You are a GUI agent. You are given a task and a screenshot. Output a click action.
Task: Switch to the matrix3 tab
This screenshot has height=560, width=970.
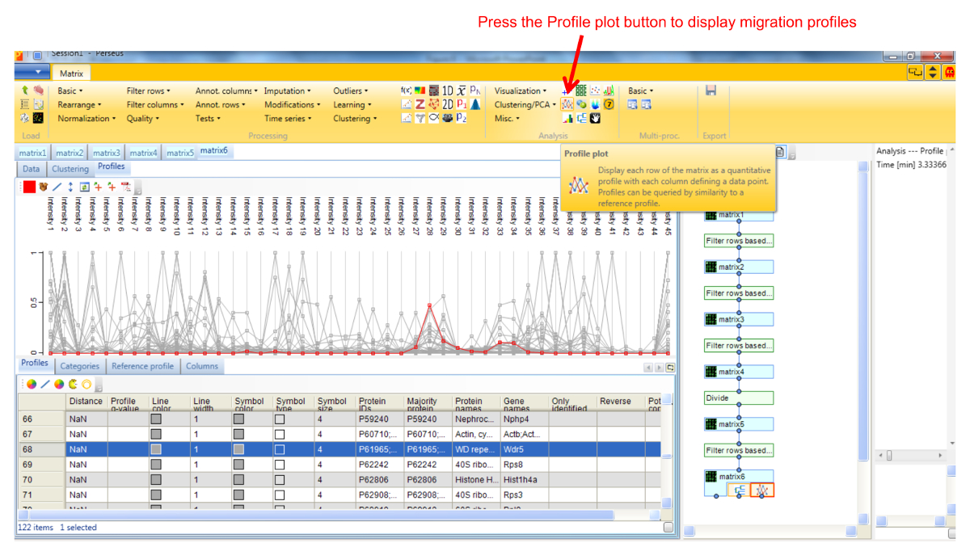click(106, 153)
